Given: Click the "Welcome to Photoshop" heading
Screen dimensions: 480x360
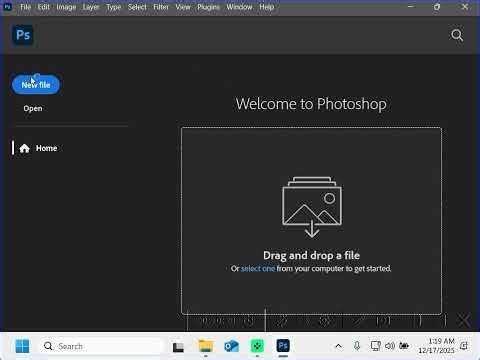Looking at the screenshot, I should pos(311,104).
